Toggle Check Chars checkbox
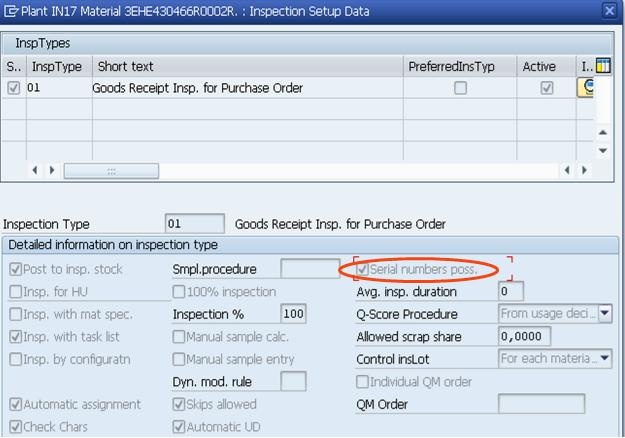Viewport: 625px width, 438px height. pos(15,427)
